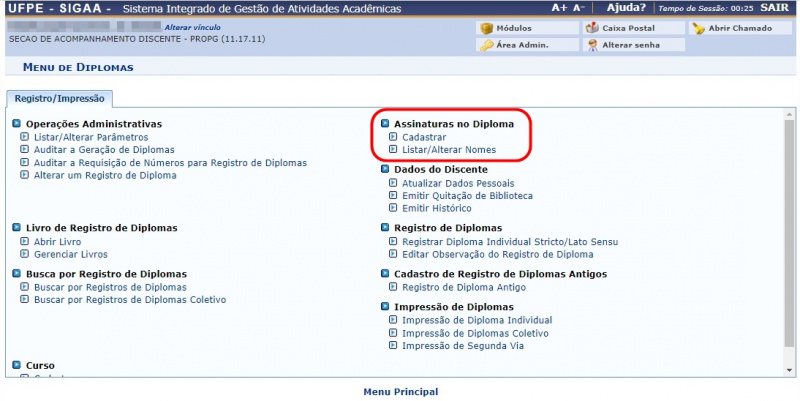Click the Tempo de Sessão timer text
This screenshot has width=800, height=401.
705,9
